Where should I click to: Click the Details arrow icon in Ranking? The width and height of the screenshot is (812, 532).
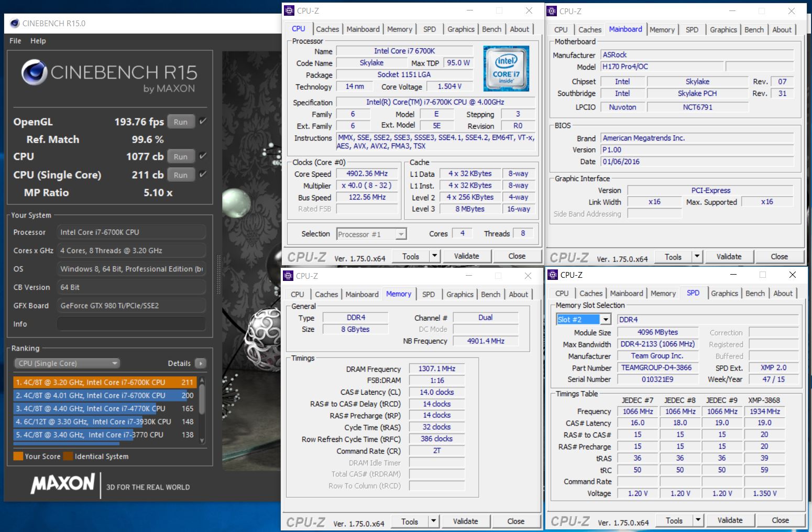click(200, 363)
